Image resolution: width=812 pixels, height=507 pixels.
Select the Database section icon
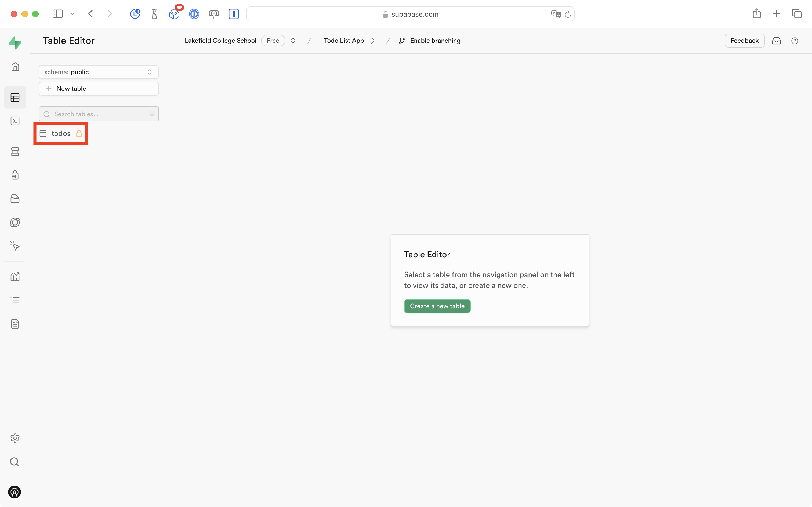[x=15, y=151]
